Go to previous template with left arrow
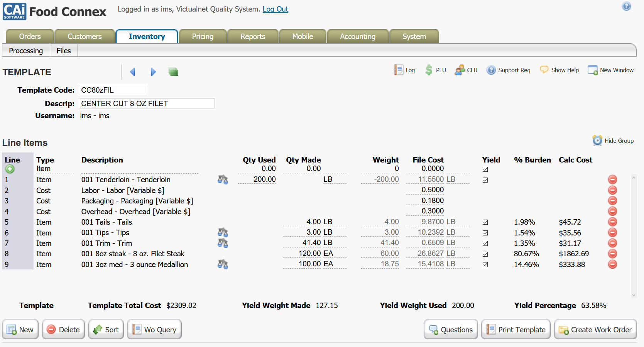 (132, 72)
